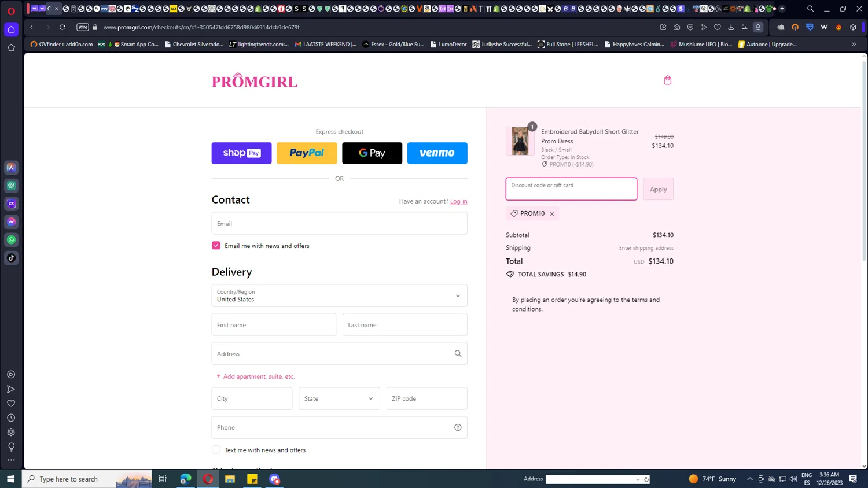This screenshot has width=868, height=488.
Task: Open notifications action center icon
Action: click(853, 479)
